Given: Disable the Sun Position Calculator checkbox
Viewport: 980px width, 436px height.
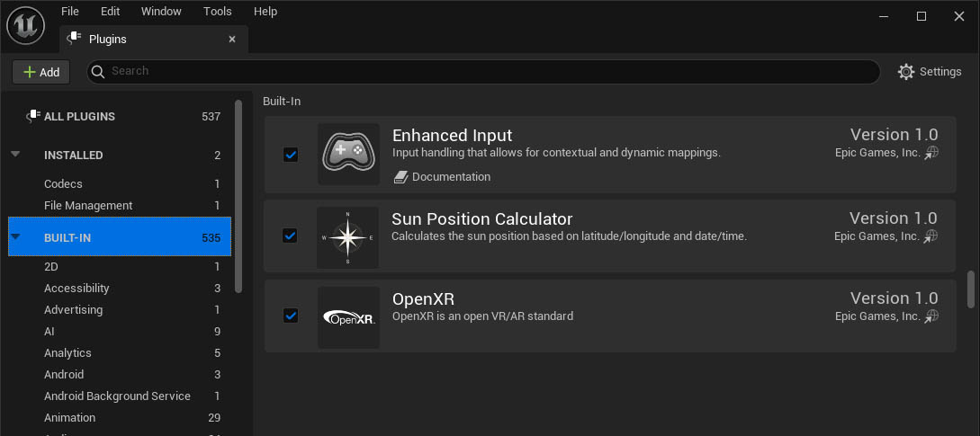Looking at the screenshot, I should point(290,236).
